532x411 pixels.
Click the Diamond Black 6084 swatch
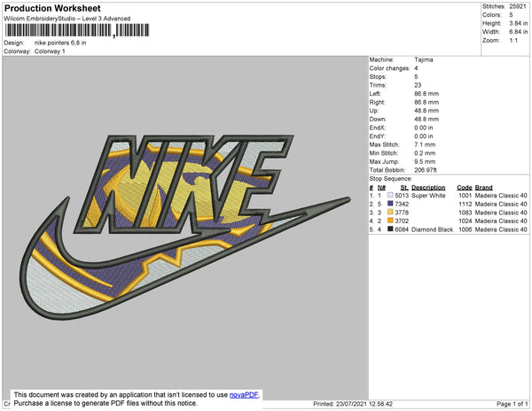[390, 229]
